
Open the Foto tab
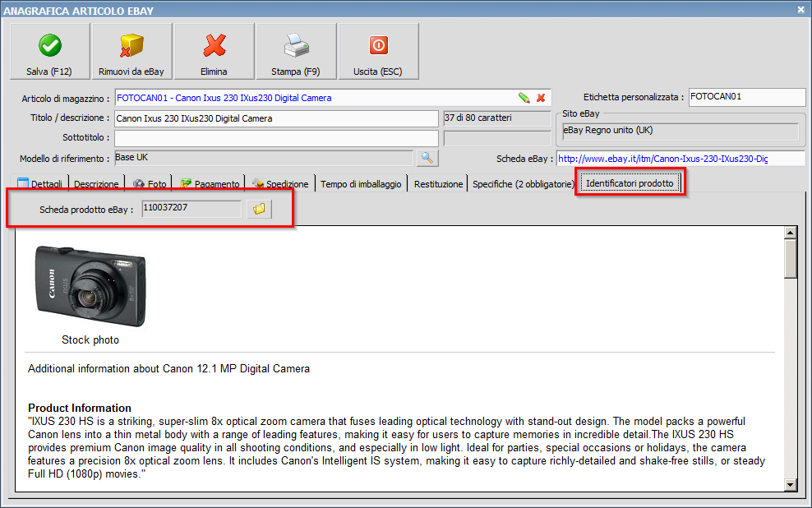pos(150,184)
